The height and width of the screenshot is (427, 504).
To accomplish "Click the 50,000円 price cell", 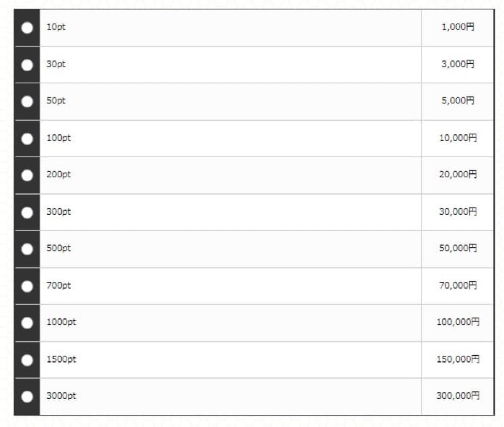I will (458, 249).
